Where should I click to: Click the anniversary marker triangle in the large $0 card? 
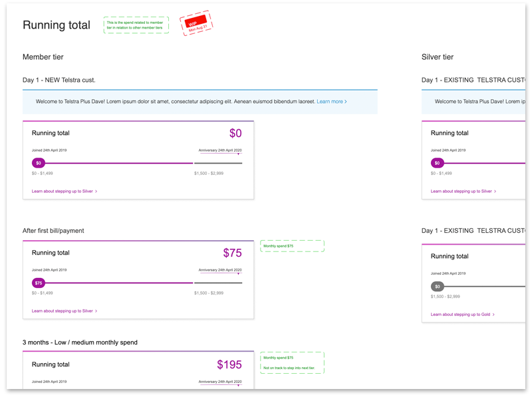tap(239, 154)
